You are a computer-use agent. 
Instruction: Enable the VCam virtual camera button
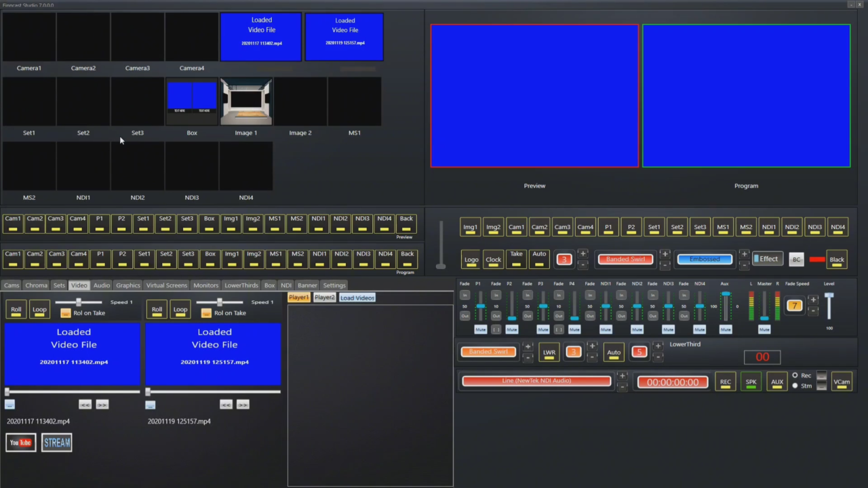click(x=842, y=382)
